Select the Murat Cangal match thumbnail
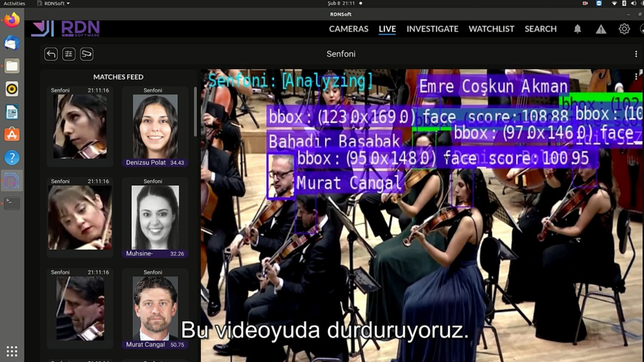This screenshot has height=362, width=644. [x=155, y=308]
